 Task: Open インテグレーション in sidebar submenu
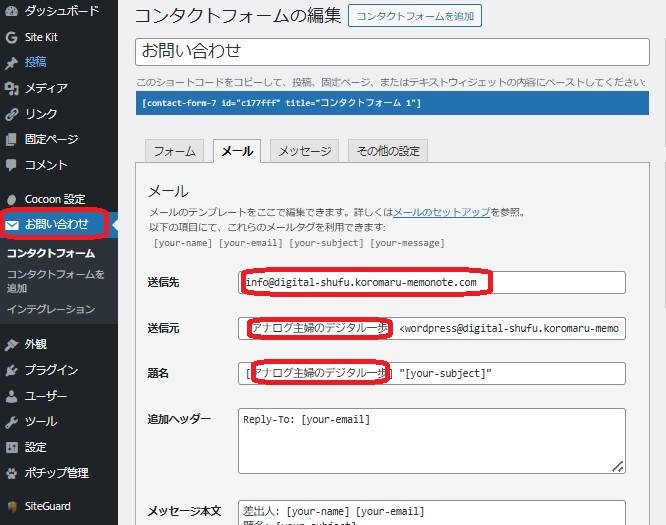(x=50, y=309)
